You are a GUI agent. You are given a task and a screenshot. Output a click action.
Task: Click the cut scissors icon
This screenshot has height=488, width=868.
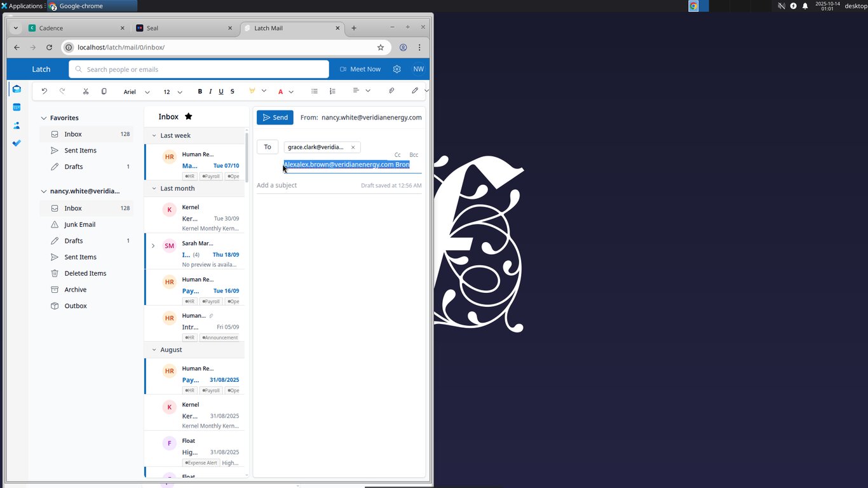coord(86,91)
